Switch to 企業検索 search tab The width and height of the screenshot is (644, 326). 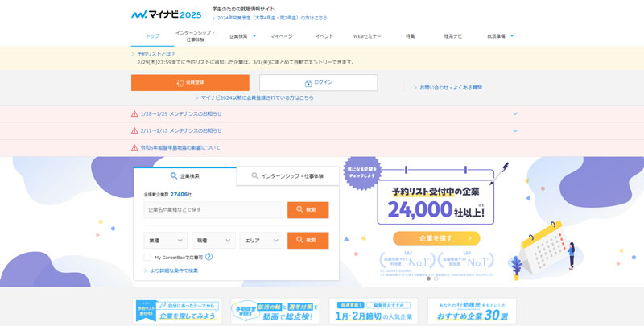click(185, 176)
